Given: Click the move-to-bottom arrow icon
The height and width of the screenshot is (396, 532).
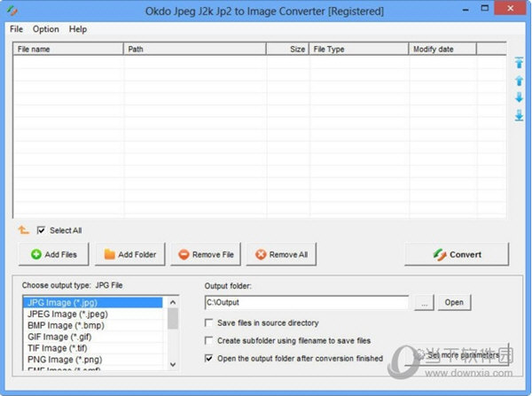Looking at the screenshot, I should 519,115.
